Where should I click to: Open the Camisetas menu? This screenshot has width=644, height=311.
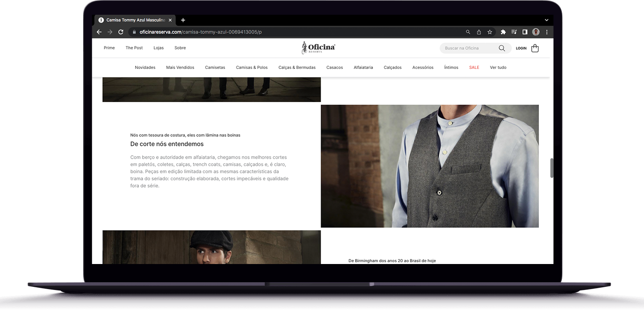click(x=215, y=68)
